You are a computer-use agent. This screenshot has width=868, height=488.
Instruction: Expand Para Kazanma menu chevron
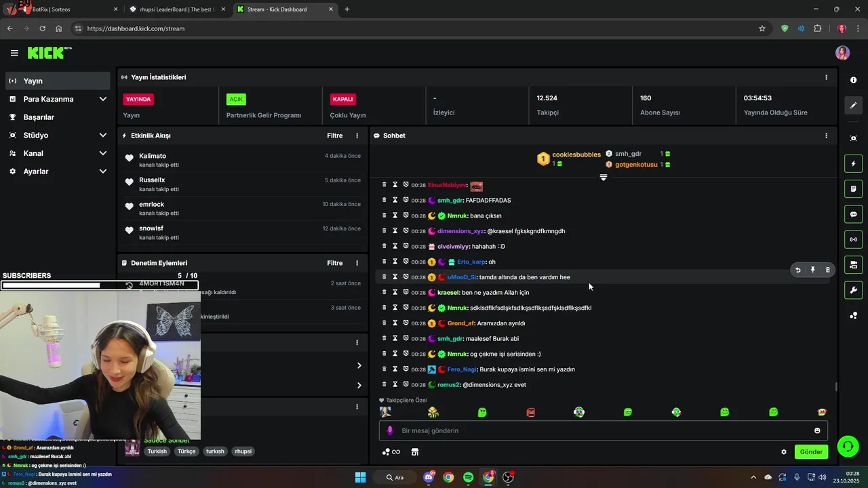tap(103, 99)
